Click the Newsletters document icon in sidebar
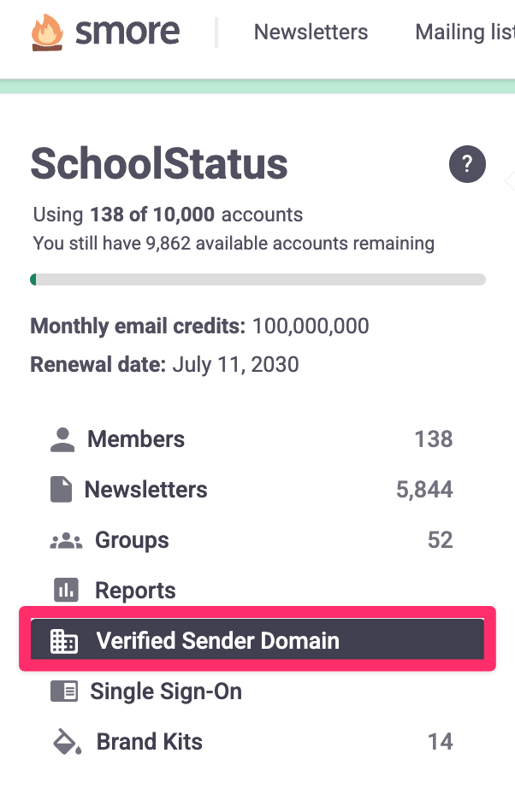Viewport: 515px width, 812px height. coord(61,490)
